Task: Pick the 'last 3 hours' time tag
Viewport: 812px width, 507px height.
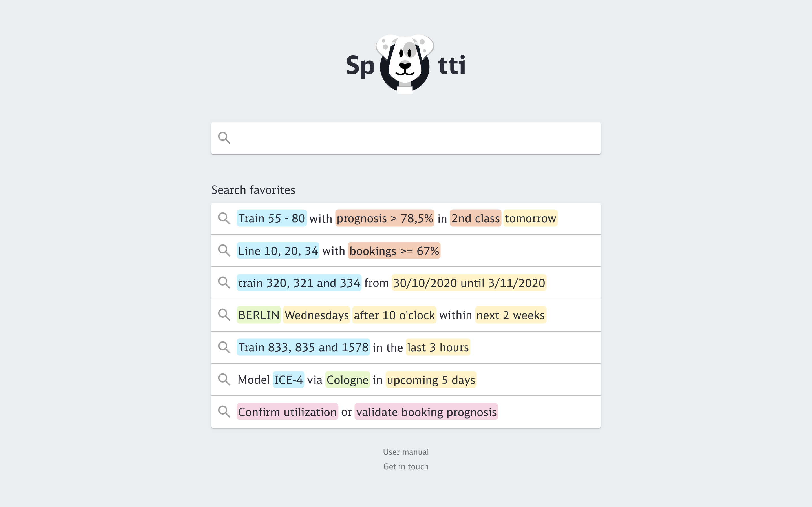Action: coord(438,347)
